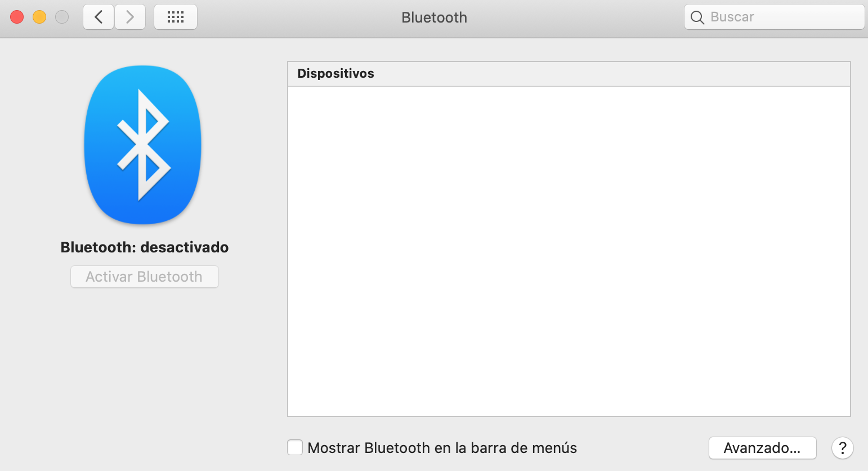Open the Avanzado... options
This screenshot has height=471, width=868.
[x=762, y=448]
